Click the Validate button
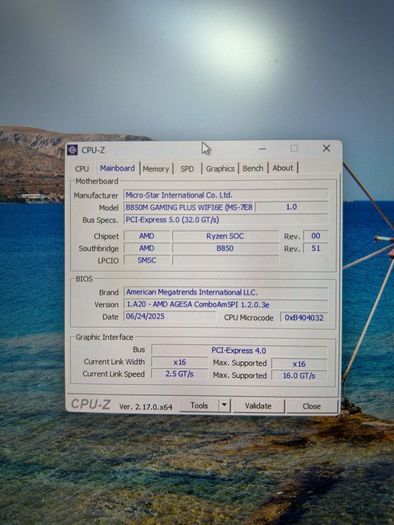This screenshot has height=525, width=394. tap(258, 406)
